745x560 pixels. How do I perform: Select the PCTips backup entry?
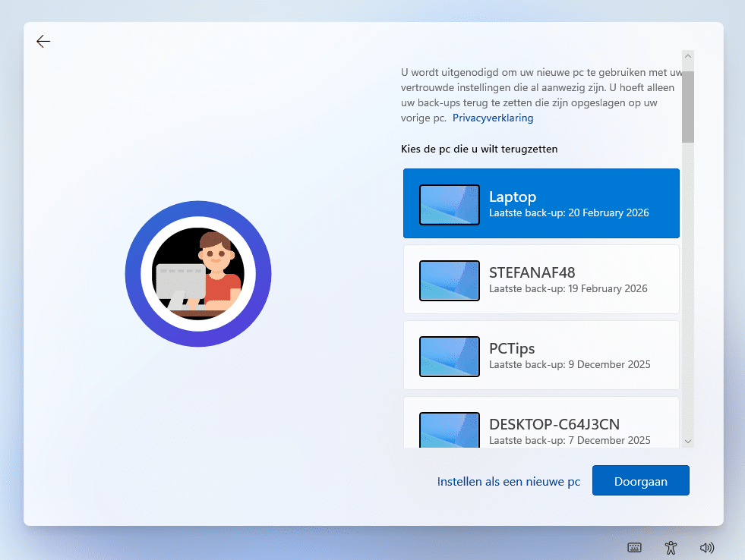tap(562, 354)
